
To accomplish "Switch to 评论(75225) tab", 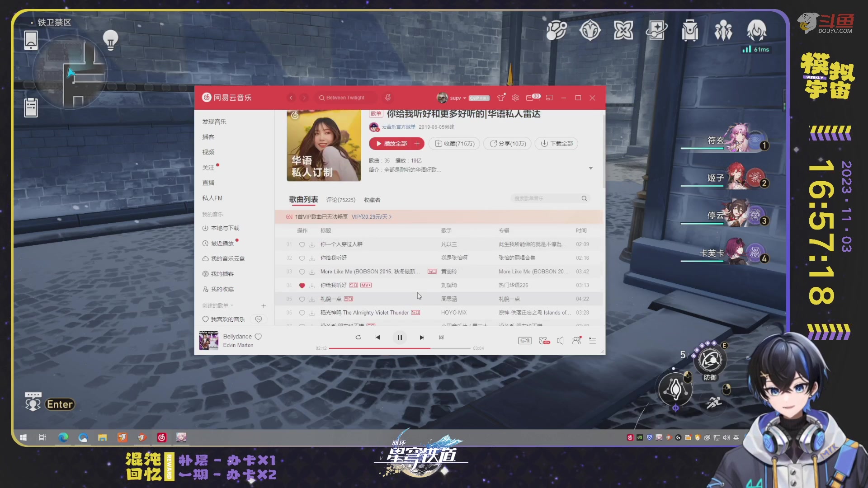I will [x=341, y=200].
